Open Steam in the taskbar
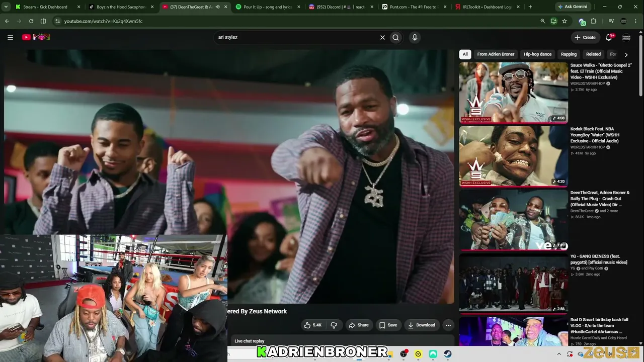The height and width of the screenshot is (362, 644). [x=448, y=354]
